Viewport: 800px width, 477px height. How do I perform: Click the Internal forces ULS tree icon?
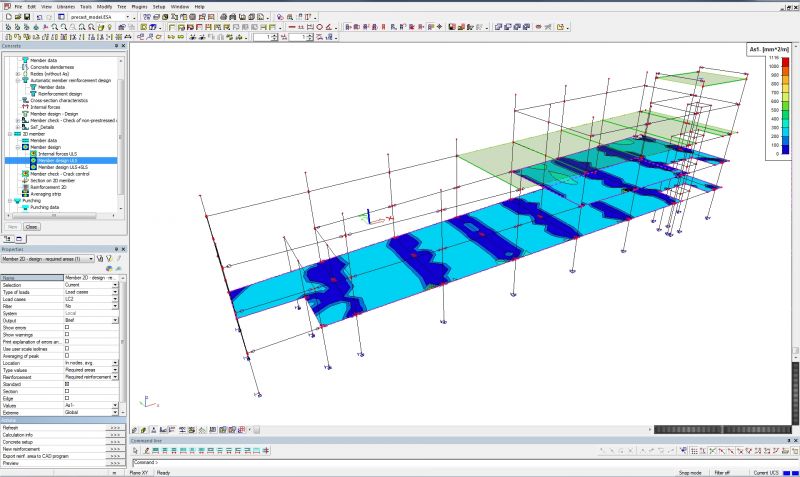(33, 153)
